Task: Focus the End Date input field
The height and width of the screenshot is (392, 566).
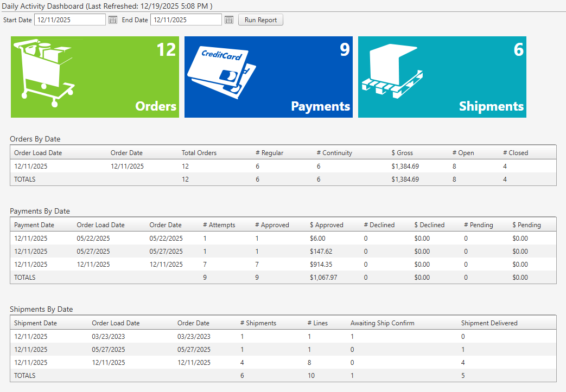Action: click(186, 20)
